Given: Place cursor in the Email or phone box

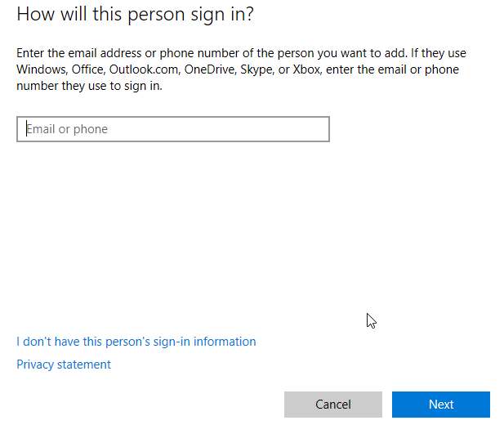Looking at the screenshot, I should [x=172, y=129].
